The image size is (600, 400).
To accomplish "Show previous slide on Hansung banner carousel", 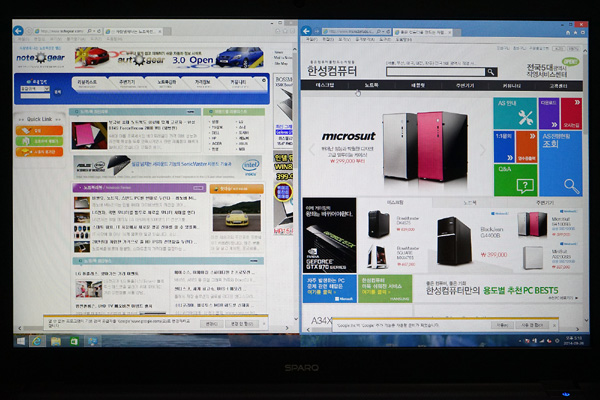I will [312, 150].
